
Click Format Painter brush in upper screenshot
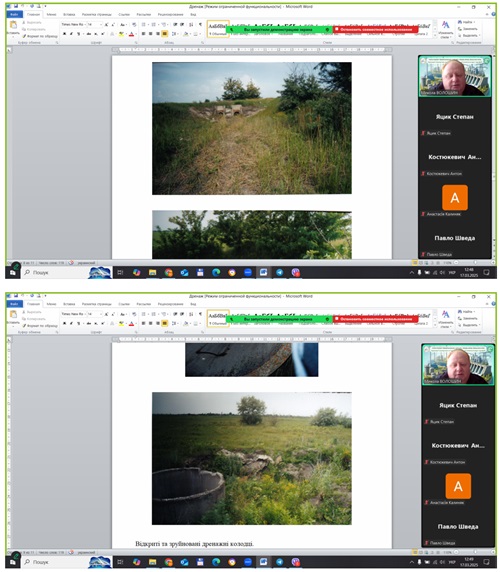24,36
